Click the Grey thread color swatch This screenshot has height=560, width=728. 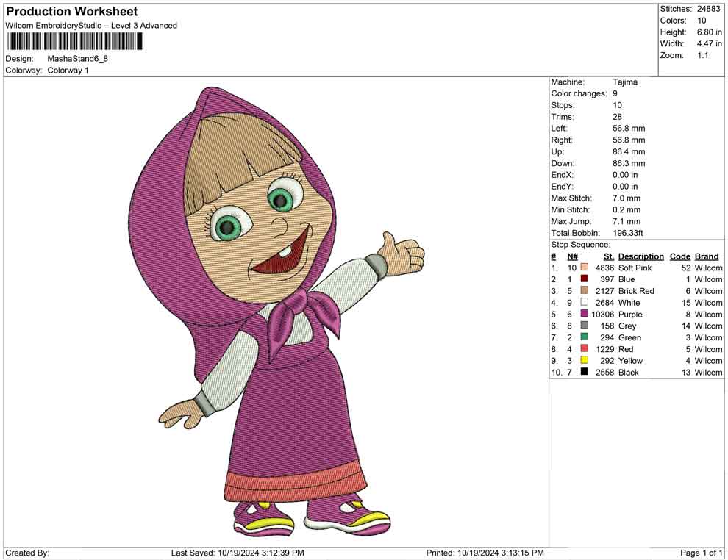(585, 326)
